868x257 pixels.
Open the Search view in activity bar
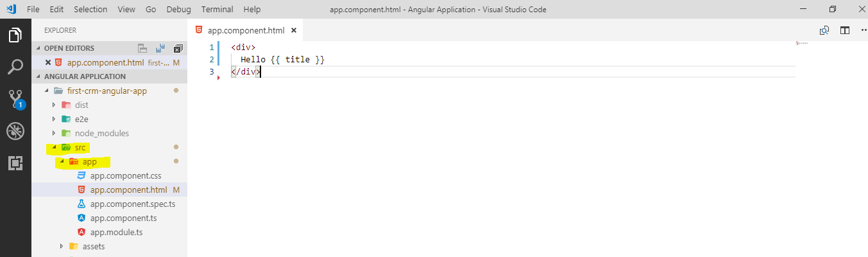[15, 67]
